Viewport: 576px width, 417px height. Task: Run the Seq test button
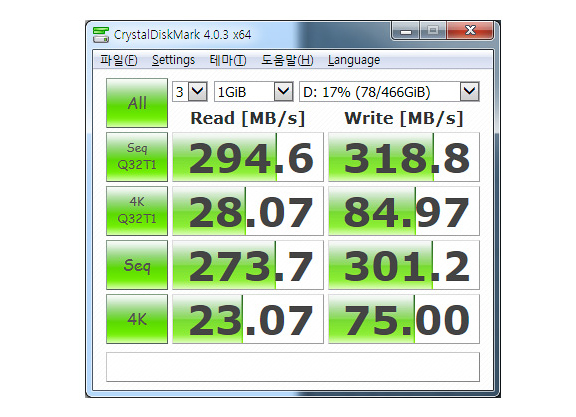[137, 265]
